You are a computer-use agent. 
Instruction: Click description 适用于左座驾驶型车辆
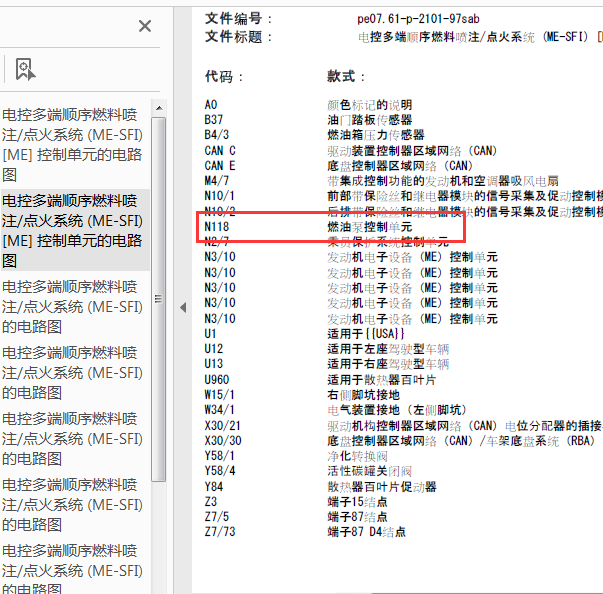388,349
